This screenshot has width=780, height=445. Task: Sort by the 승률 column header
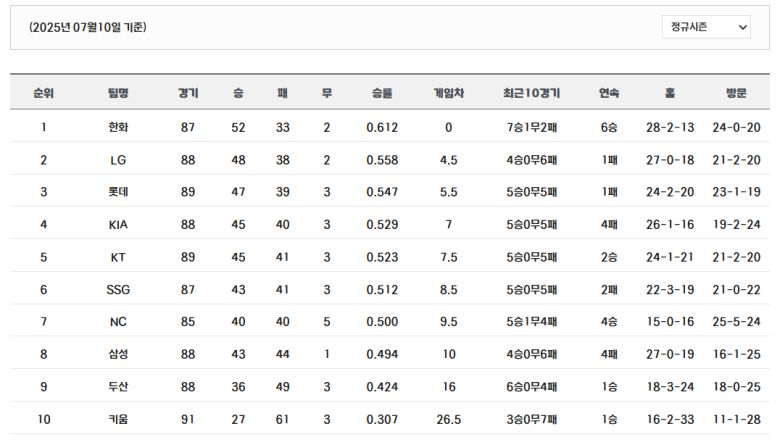(381, 93)
